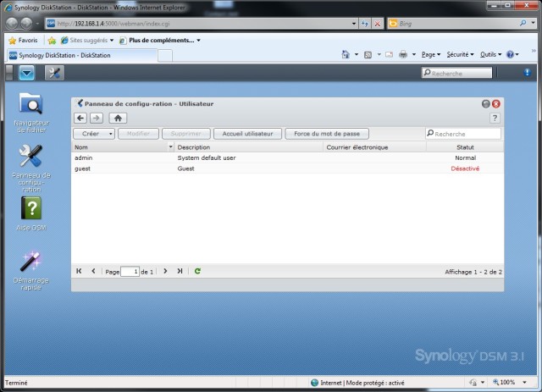Open the Bing search options dropdown
The height and width of the screenshot is (392, 542).
pyautogui.click(x=533, y=23)
